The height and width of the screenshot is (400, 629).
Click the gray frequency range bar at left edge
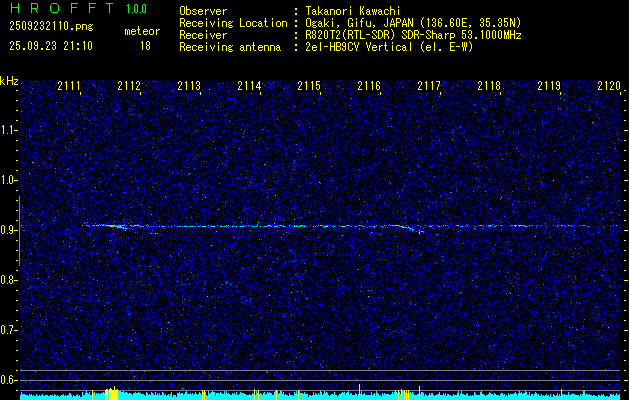pos(19,231)
